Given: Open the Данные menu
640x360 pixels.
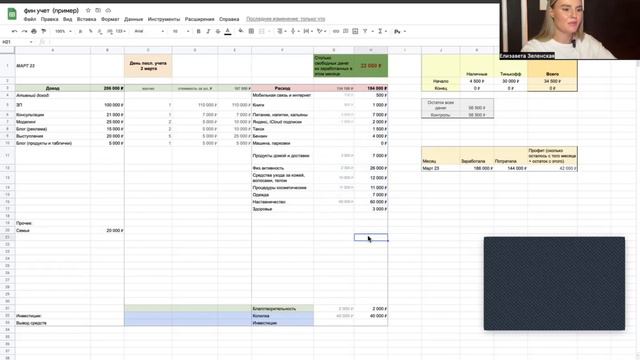Looking at the screenshot, I should pos(133,19).
